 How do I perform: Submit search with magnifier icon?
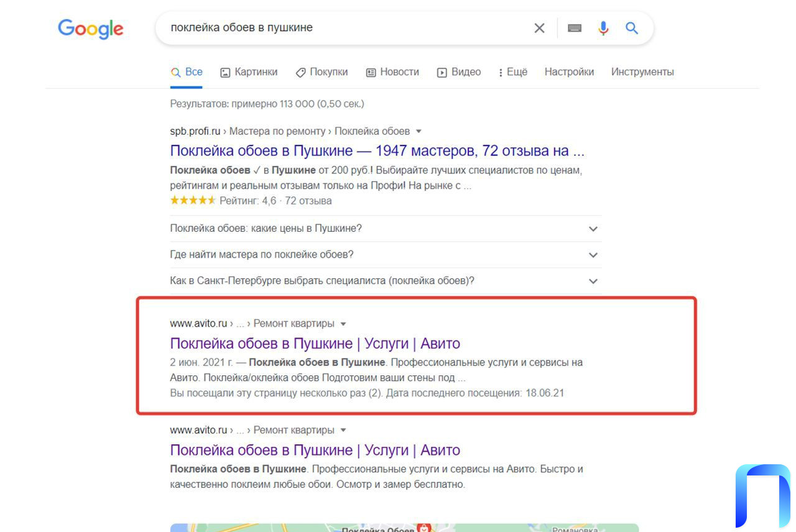coord(632,28)
